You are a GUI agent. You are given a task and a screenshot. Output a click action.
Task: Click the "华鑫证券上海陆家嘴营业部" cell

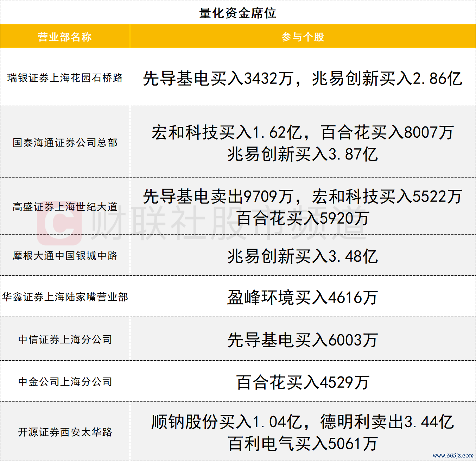click(65, 297)
